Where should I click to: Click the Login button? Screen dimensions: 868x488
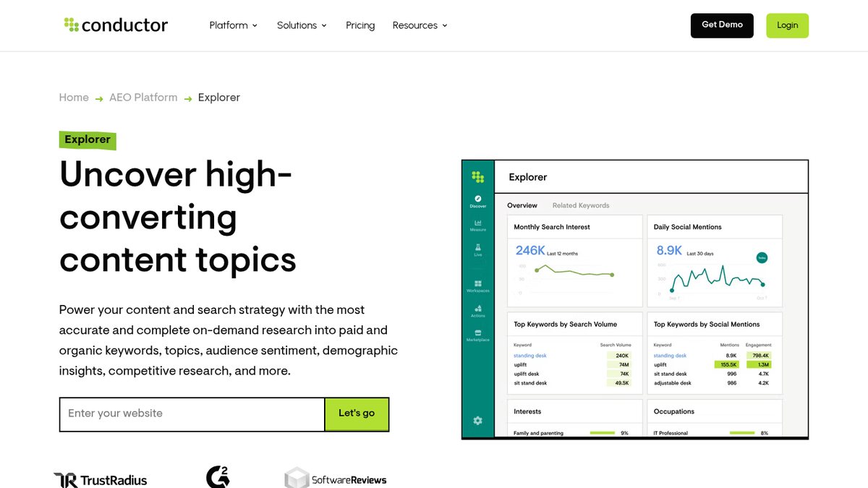tap(788, 25)
